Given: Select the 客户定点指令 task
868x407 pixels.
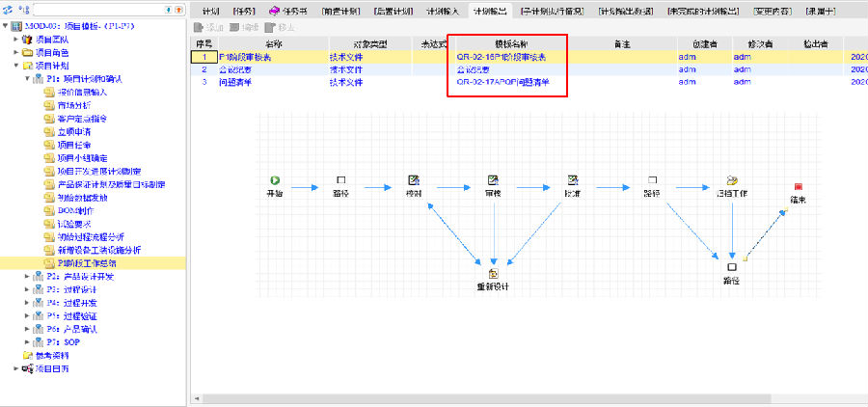Looking at the screenshot, I should pos(83,119).
